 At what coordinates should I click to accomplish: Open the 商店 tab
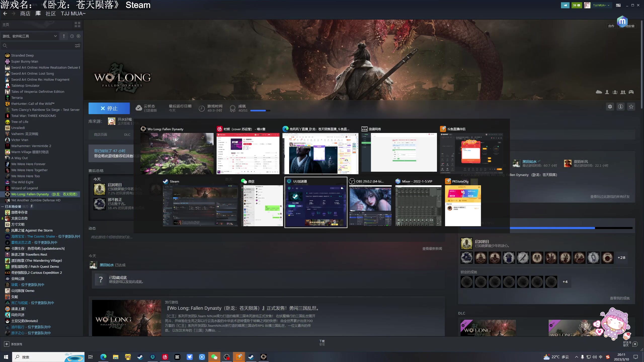point(25,14)
